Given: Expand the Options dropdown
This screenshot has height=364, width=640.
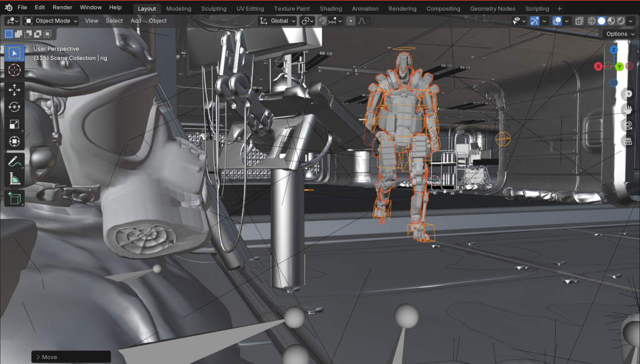Looking at the screenshot, I should point(619,34).
